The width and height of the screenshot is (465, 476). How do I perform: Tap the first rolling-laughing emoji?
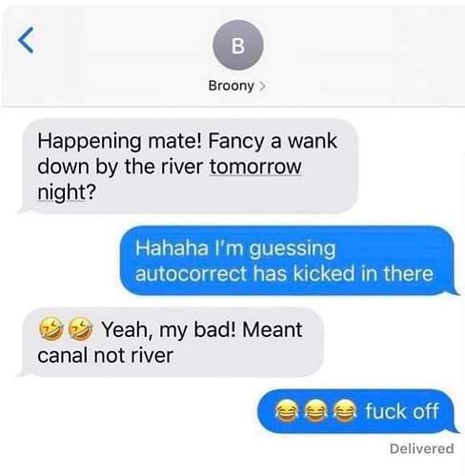(50, 329)
